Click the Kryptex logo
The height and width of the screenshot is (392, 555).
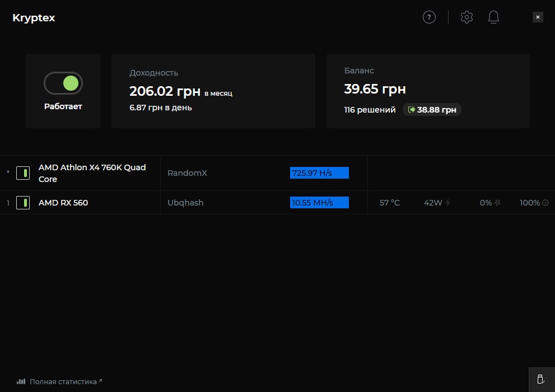click(34, 18)
